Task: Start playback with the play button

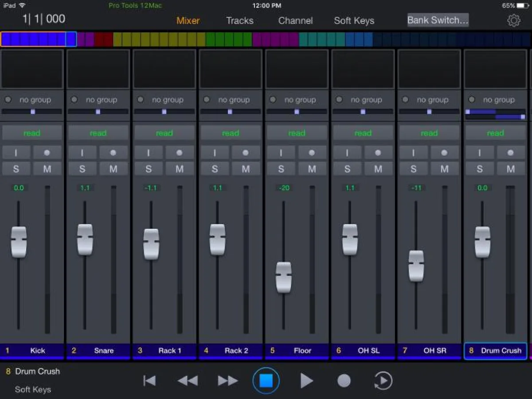Action: [x=306, y=380]
